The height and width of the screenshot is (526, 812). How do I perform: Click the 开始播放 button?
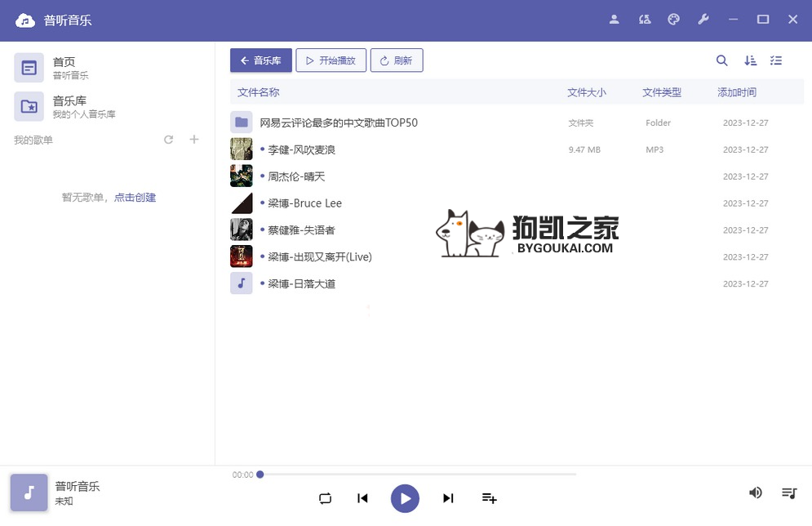click(x=331, y=60)
